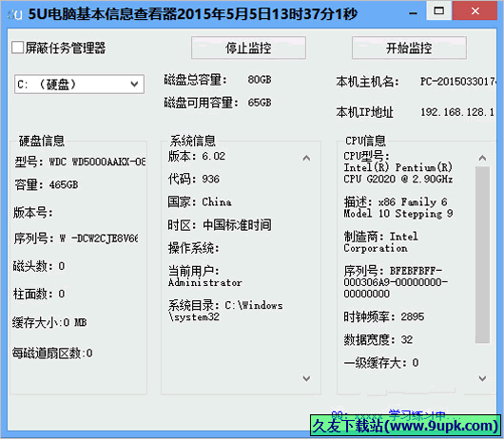
Task: Click up arrow in CPU信息 scrollbar
Action: [x=482, y=158]
